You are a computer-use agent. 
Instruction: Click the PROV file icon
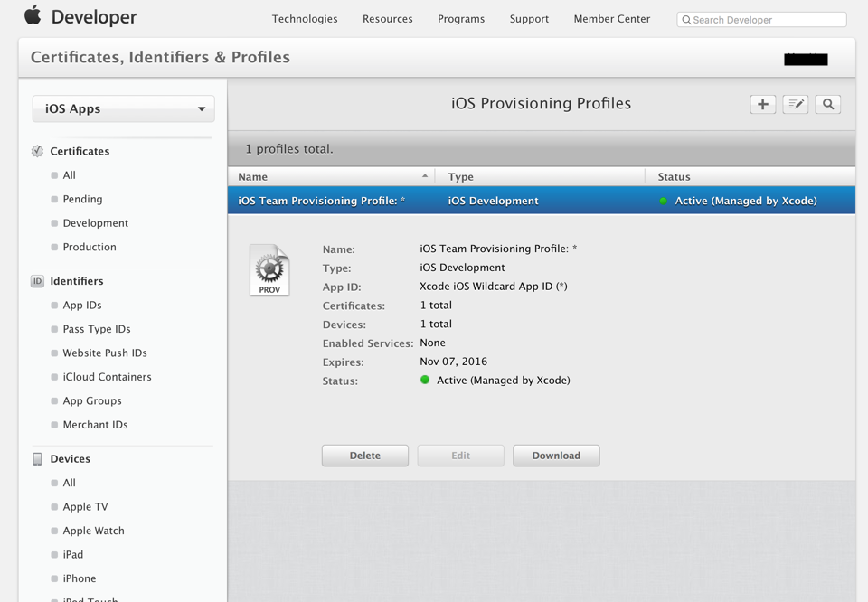click(269, 270)
